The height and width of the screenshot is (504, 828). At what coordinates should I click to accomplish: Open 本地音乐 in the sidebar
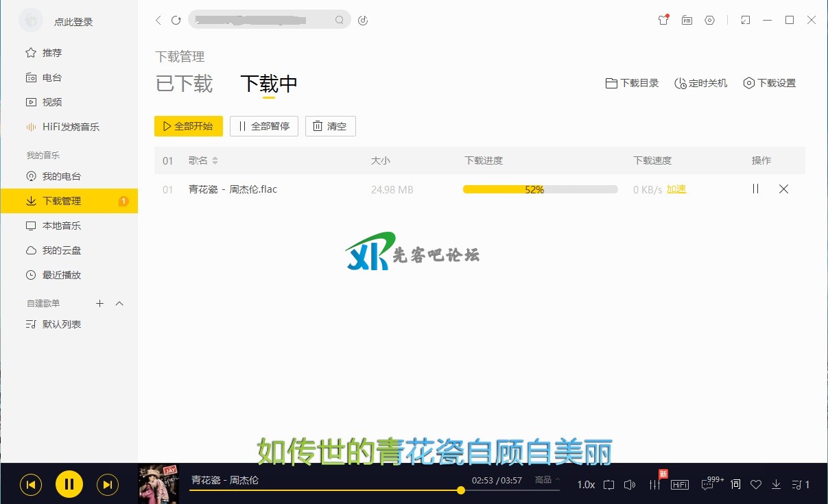[62, 226]
